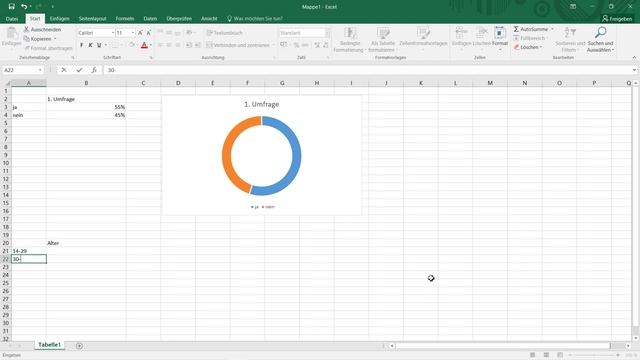The width and height of the screenshot is (640, 360).
Task: Cancel entry with formula bar X
Action: point(64,70)
